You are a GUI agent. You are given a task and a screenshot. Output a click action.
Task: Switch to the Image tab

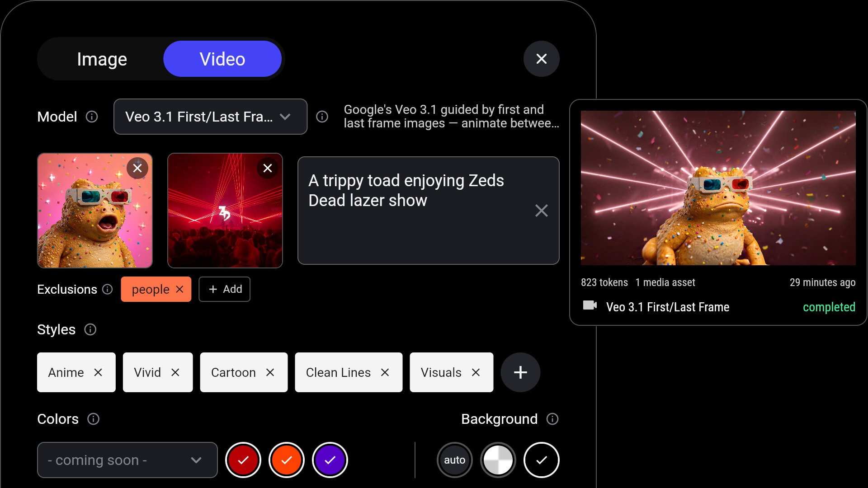[x=102, y=59]
